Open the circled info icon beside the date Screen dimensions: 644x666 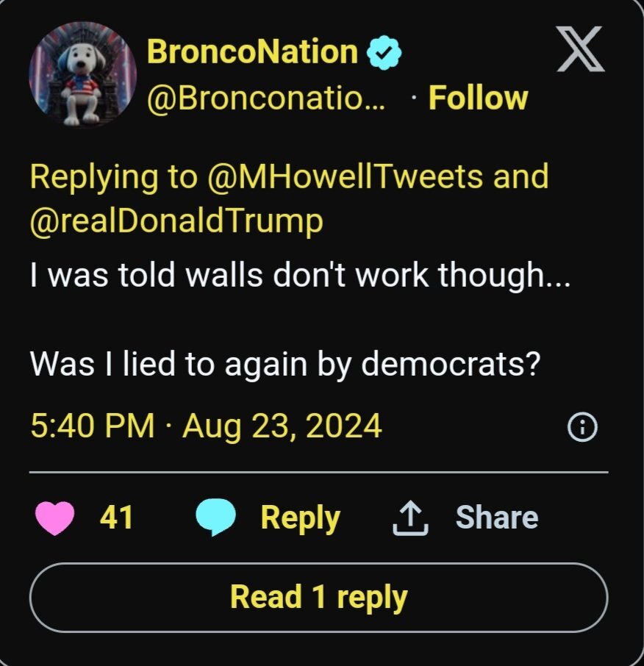[583, 426]
